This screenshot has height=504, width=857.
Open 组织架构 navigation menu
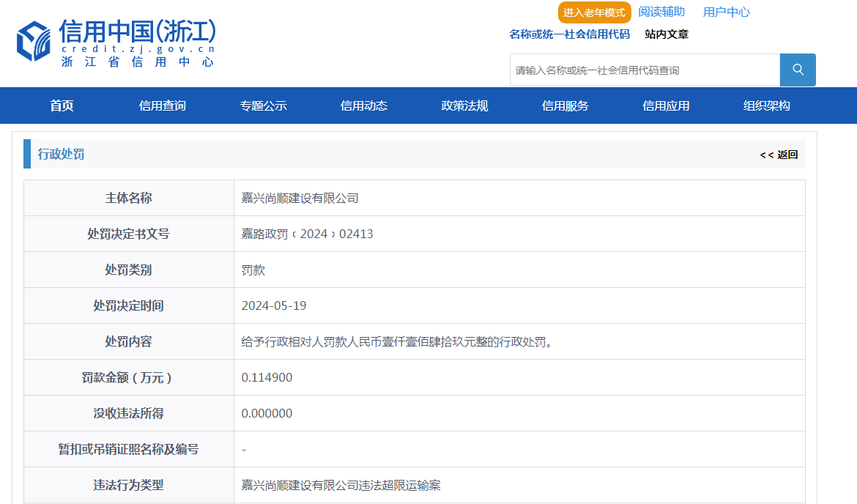(766, 105)
